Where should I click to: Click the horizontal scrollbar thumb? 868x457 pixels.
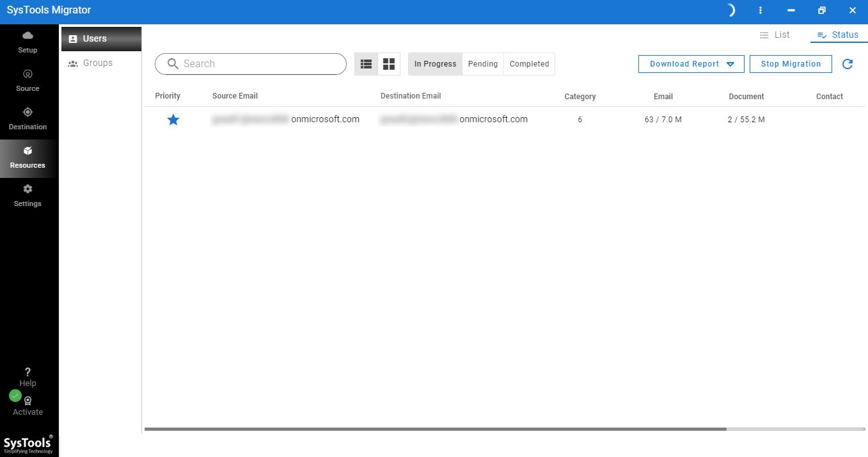click(x=436, y=429)
